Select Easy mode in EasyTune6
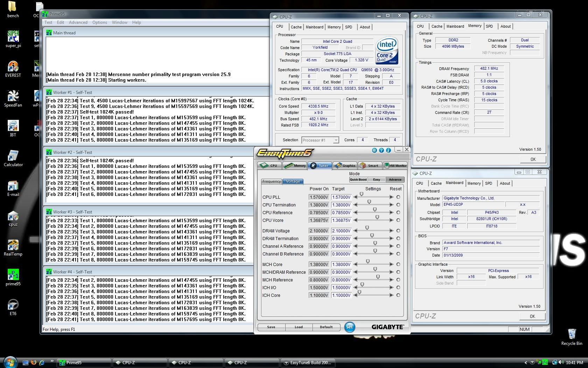Screen dimensions: 588x368 coord(376,179)
